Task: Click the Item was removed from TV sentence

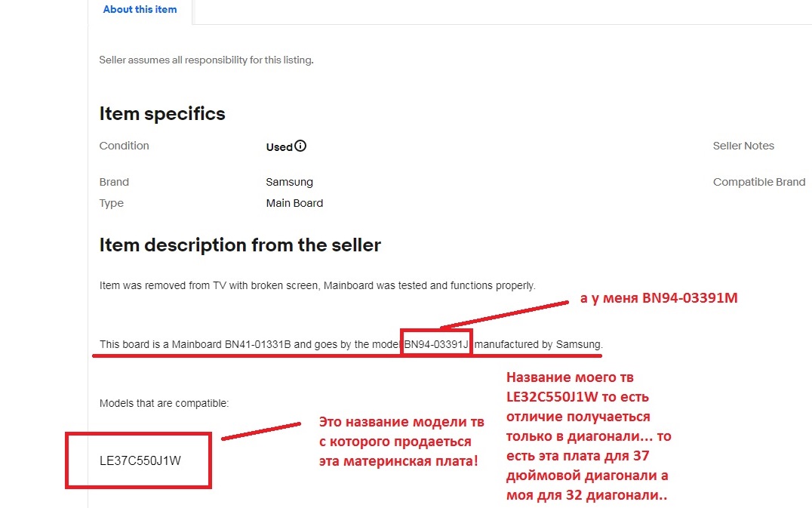Action: (x=317, y=285)
